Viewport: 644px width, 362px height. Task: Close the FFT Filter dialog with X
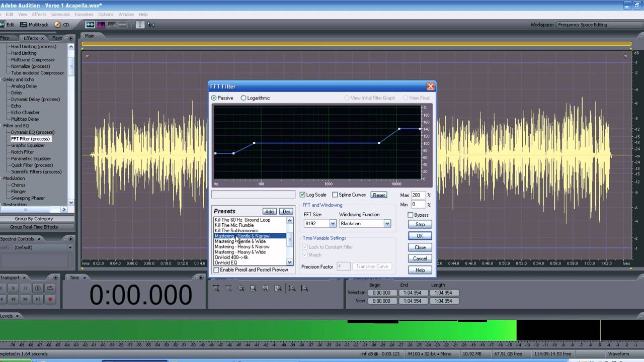pyautogui.click(x=430, y=86)
